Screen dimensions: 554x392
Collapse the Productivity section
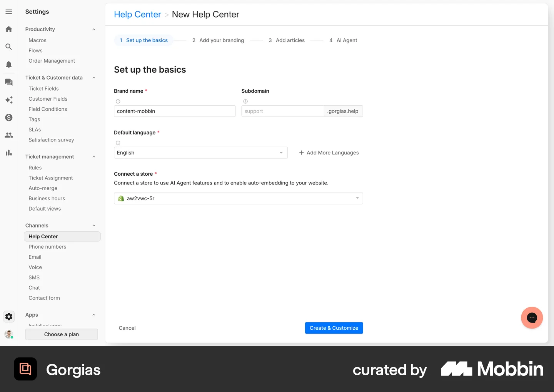(x=94, y=29)
